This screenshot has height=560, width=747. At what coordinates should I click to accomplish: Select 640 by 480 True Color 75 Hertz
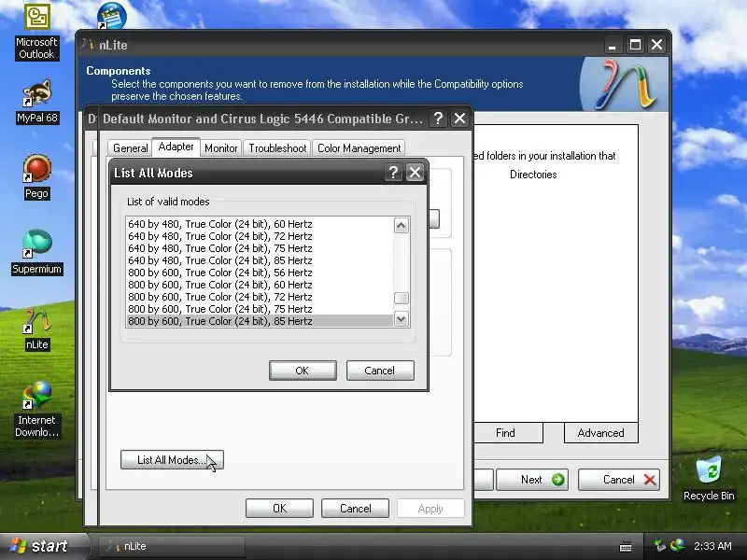click(x=260, y=248)
